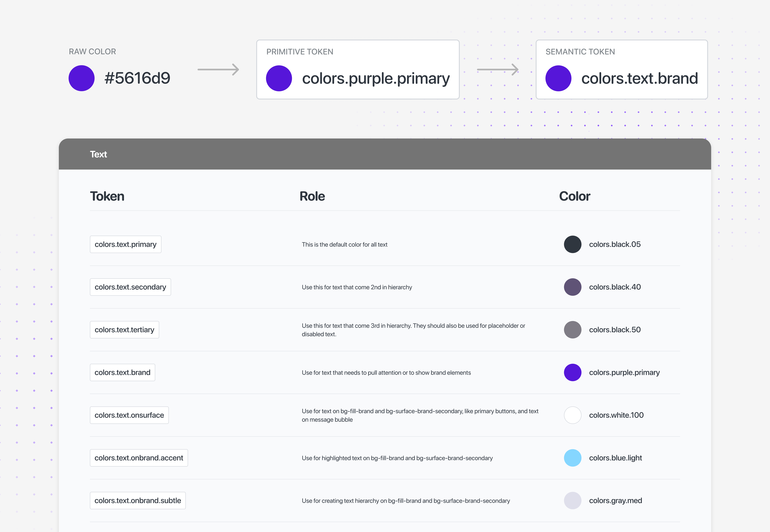This screenshot has height=532, width=770.
Task: Click the colors.text.primary token chip
Action: 125,244
